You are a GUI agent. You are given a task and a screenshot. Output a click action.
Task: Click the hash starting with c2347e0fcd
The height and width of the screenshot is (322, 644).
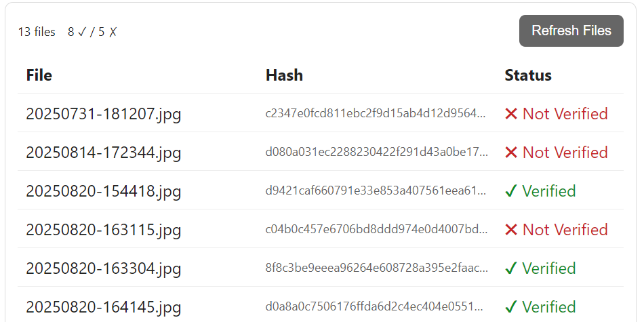pyautogui.click(x=376, y=113)
